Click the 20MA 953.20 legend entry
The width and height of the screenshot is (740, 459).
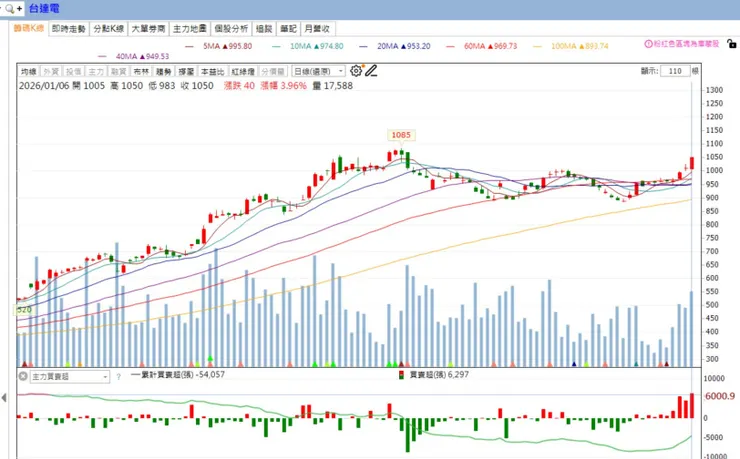click(395, 46)
